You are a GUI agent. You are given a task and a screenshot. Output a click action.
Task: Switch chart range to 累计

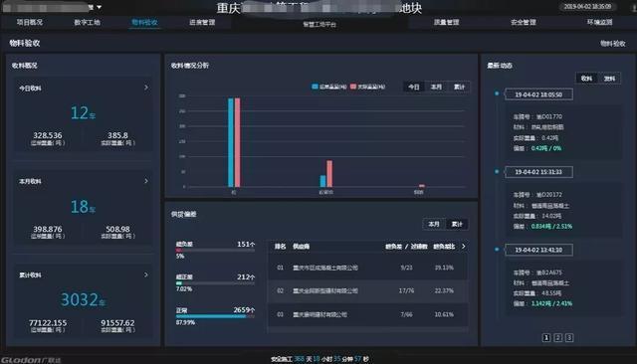tap(459, 87)
